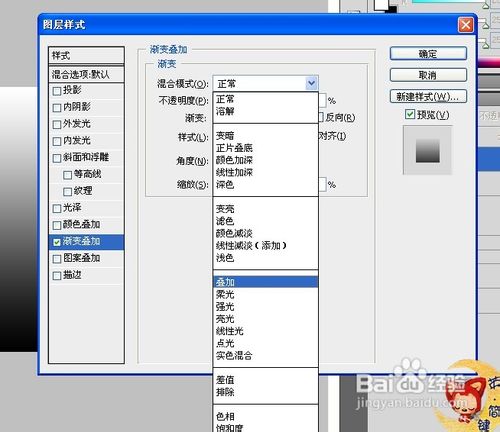
Task: Uncheck the 渐变叠加 checkbox
Action: 57,242
